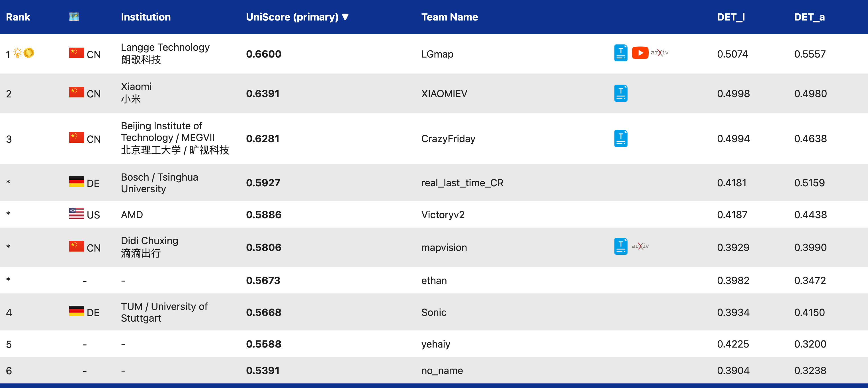Screen dimensions: 868x388
Task: Open LGmap arXiv paper link icon
Action: pyautogui.click(x=660, y=53)
